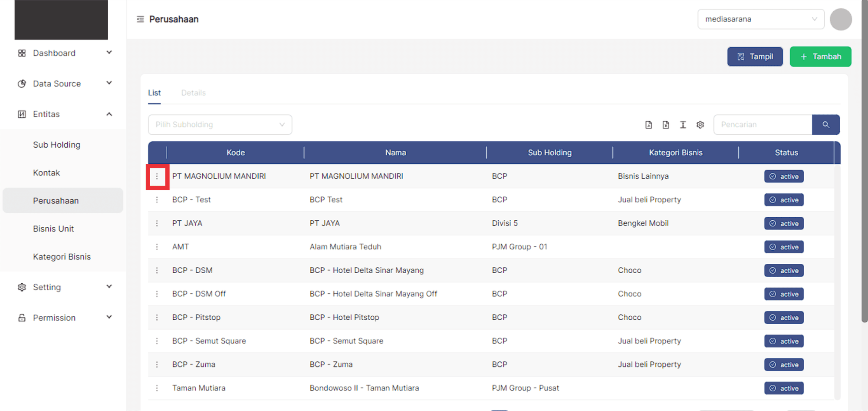Go to Bisnis Unit in sidebar
Viewport: 868px width, 411px height.
point(53,229)
